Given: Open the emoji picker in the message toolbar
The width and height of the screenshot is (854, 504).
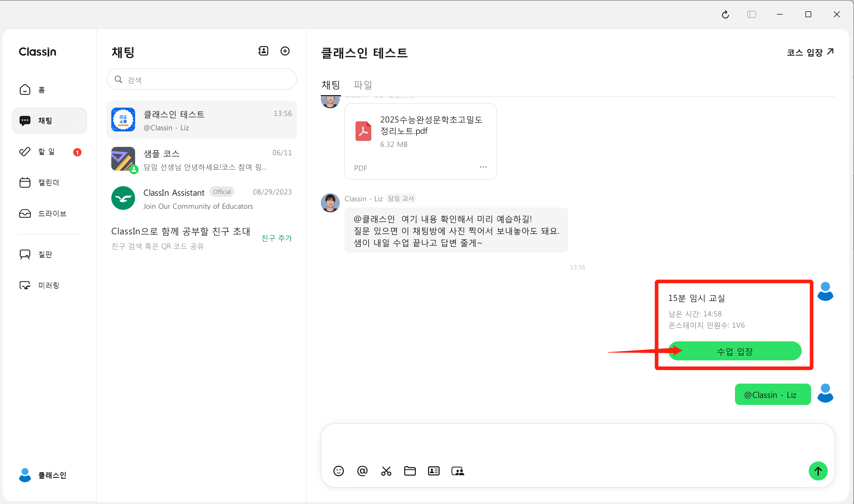Looking at the screenshot, I should (x=338, y=471).
